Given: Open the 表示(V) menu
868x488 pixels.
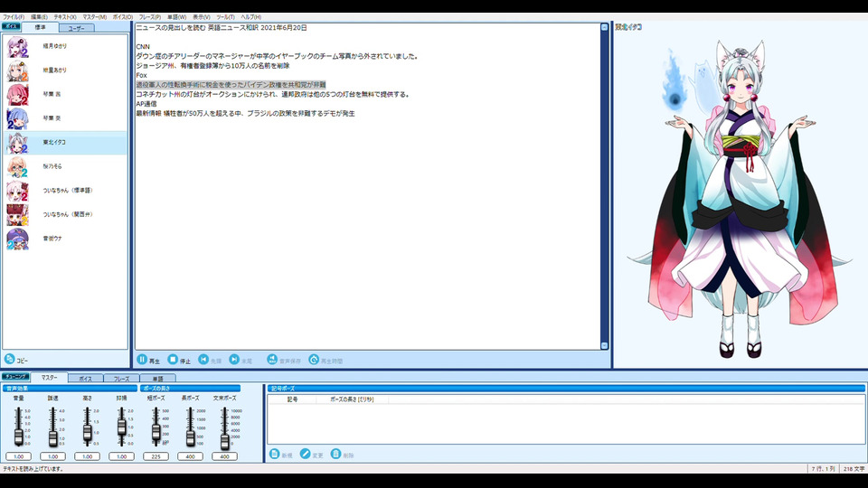Looking at the screenshot, I should (201, 17).
